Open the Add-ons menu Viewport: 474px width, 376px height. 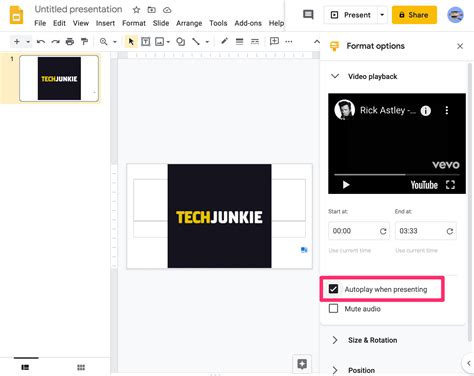click(x=248, y=23)
